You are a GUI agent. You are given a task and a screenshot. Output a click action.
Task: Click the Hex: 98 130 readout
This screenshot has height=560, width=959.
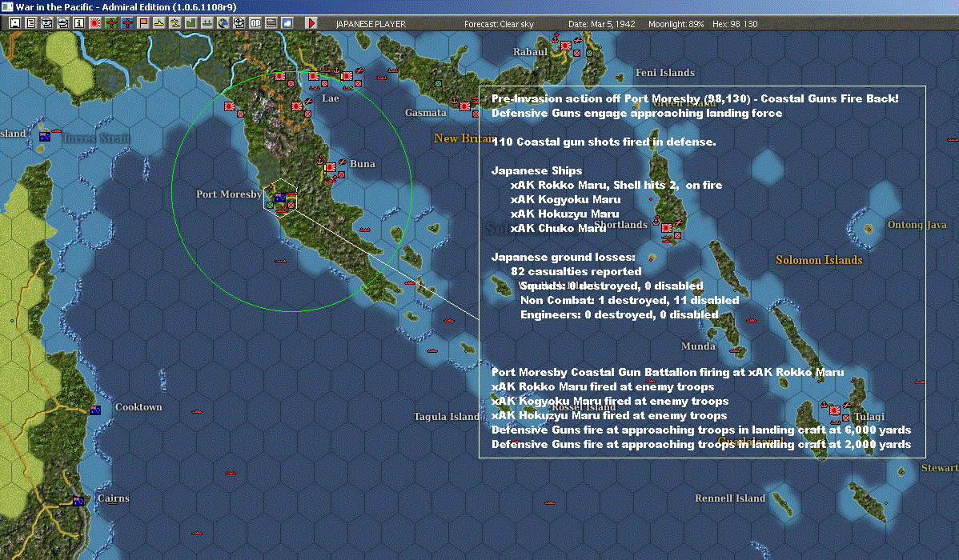[x=735, y=24]
